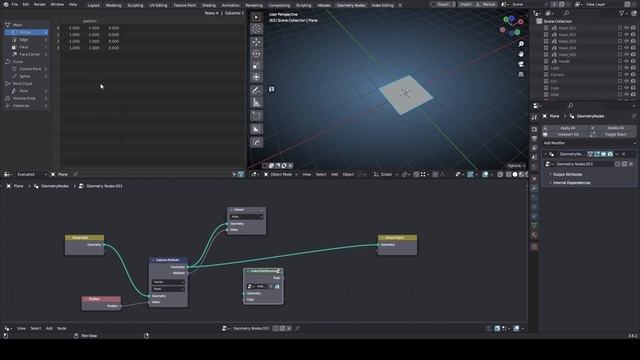Toggle camera view icon in viewport
The image size is (640, 360).
point(521,64)
